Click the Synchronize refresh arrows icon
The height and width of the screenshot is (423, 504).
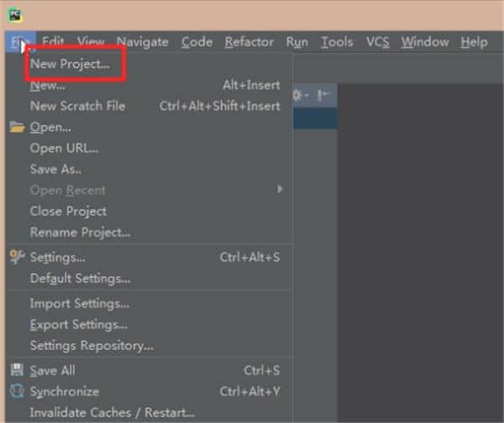pyautogui.click(x=17, y=391)
